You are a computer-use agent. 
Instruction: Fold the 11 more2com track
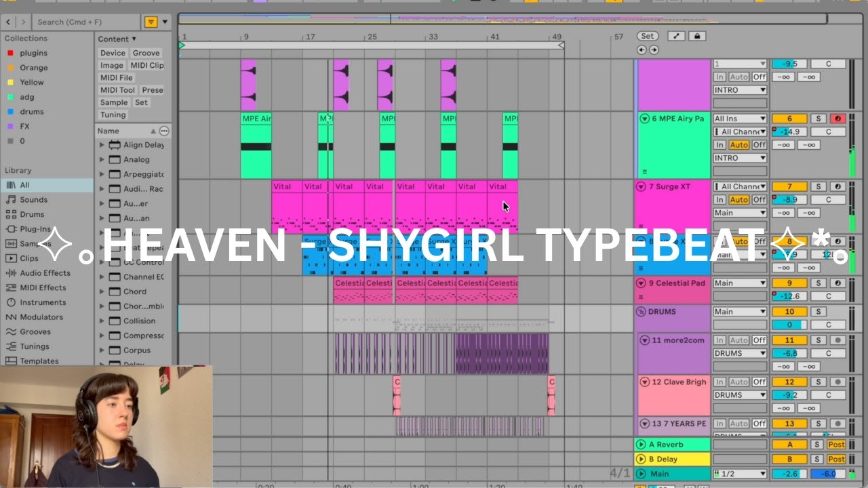[644, 340]
